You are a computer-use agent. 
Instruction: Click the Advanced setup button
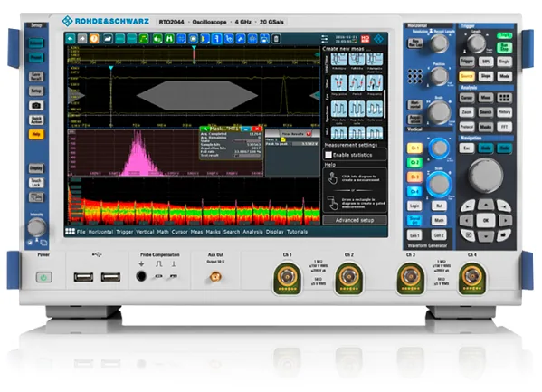coord(355,220)
